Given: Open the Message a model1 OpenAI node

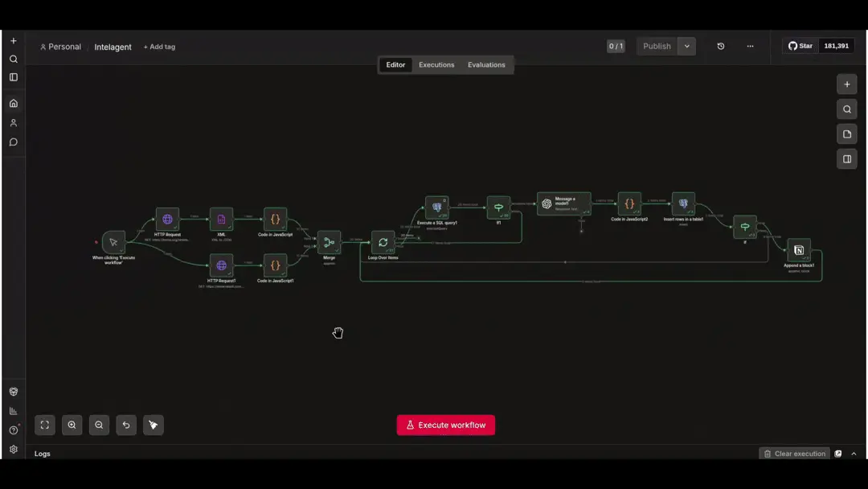Looking at the screenshot, I should (x=564, y=203).
